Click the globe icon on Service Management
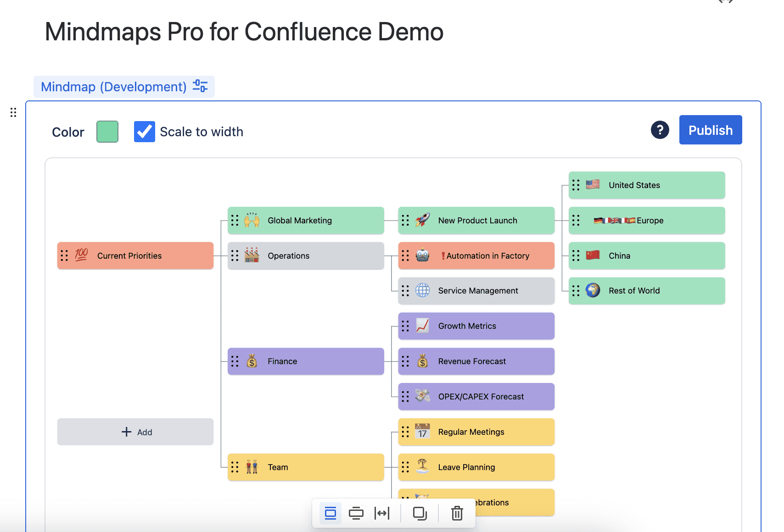 click(422, 290)
